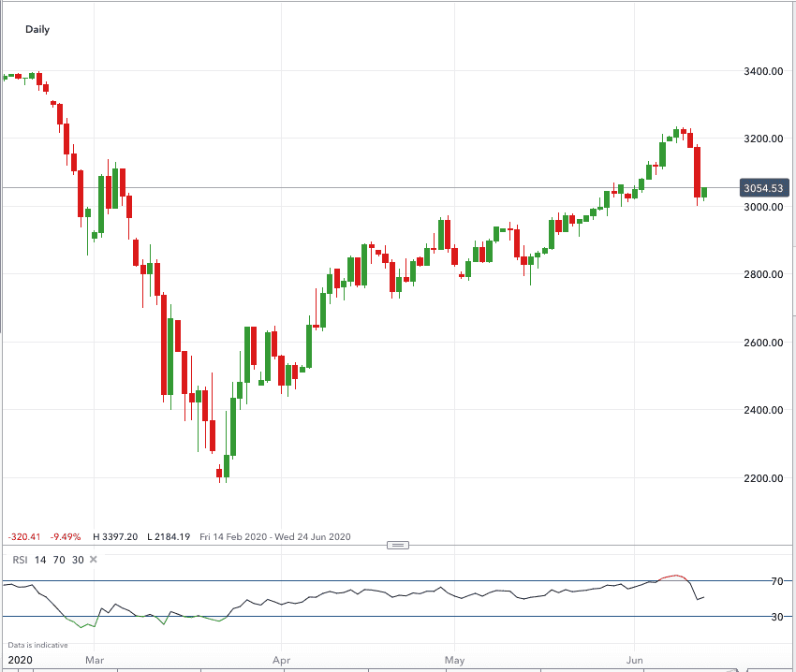Click the H 3397.20 high value

click(x=116, y=536)
